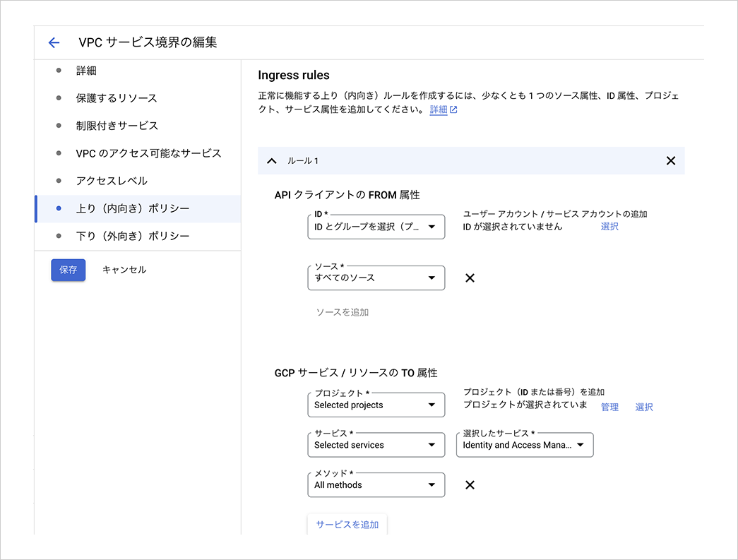Click the VPC サービス境界の編集 title

(x=148, y=42)
